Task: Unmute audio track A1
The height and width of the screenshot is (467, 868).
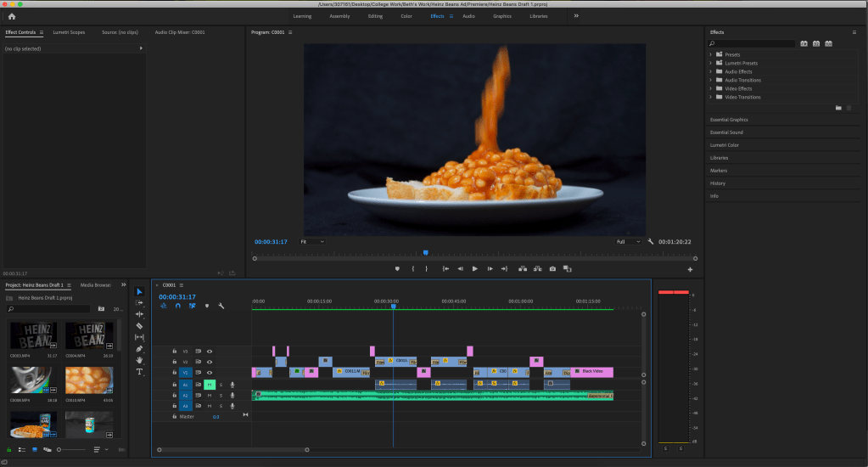Action: click(210, 385)
